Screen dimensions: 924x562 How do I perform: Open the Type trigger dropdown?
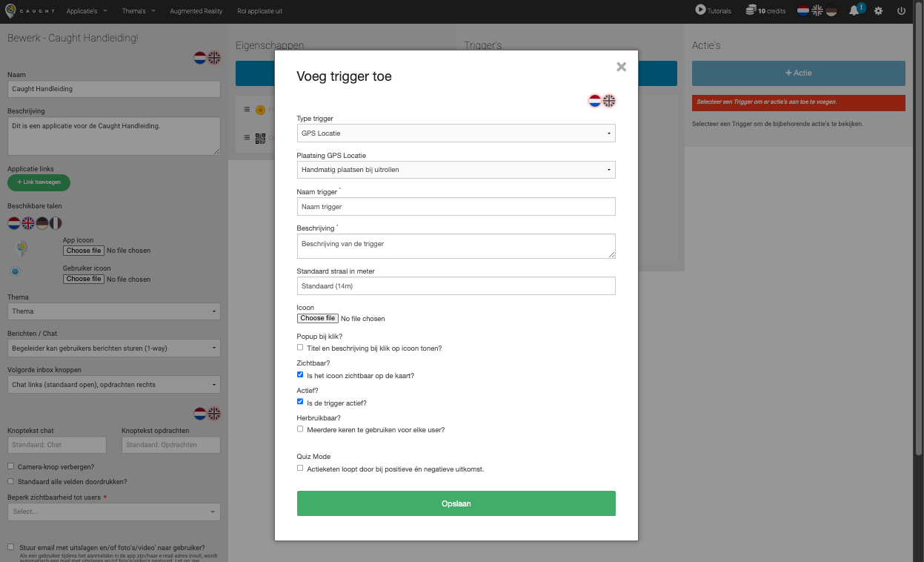coord(456,133)
